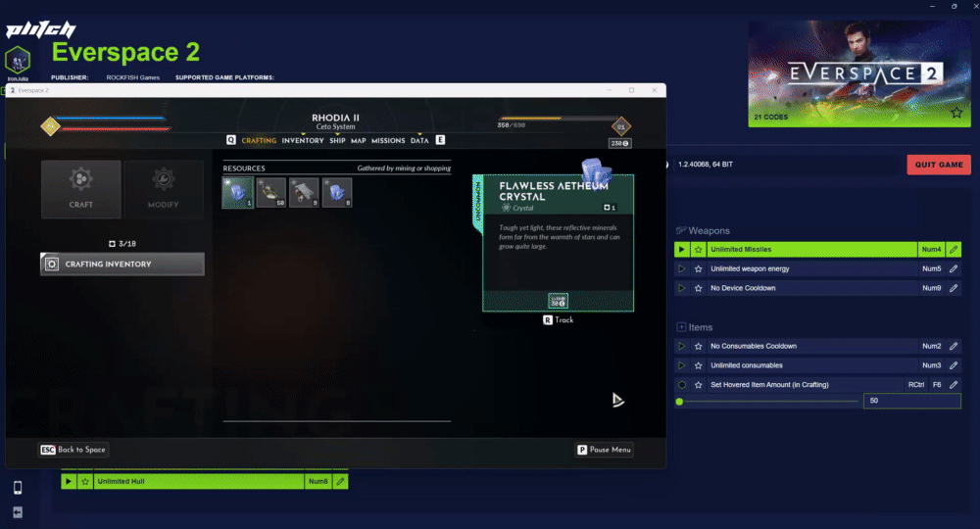Favorite the Unlimited Missiles cheat star
Image resolution: width=980 pixels, height=529 pixels.
[x=698, y=249]
